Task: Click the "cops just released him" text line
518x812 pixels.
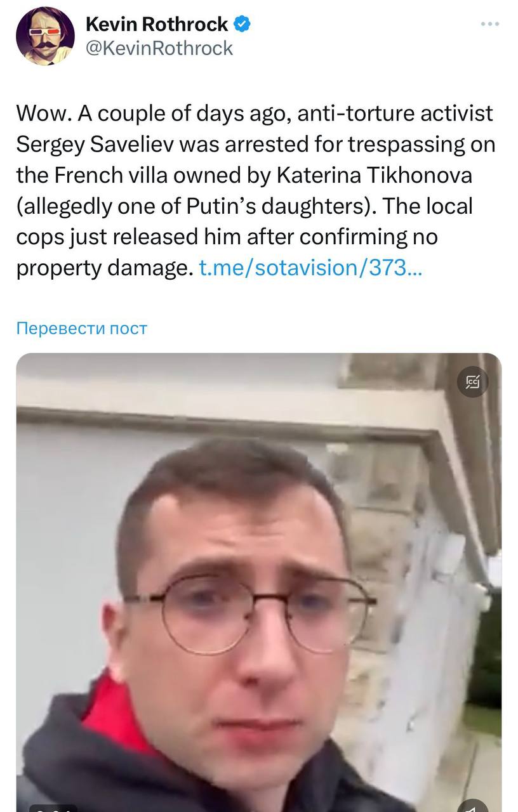Action: tap(227, 237)
